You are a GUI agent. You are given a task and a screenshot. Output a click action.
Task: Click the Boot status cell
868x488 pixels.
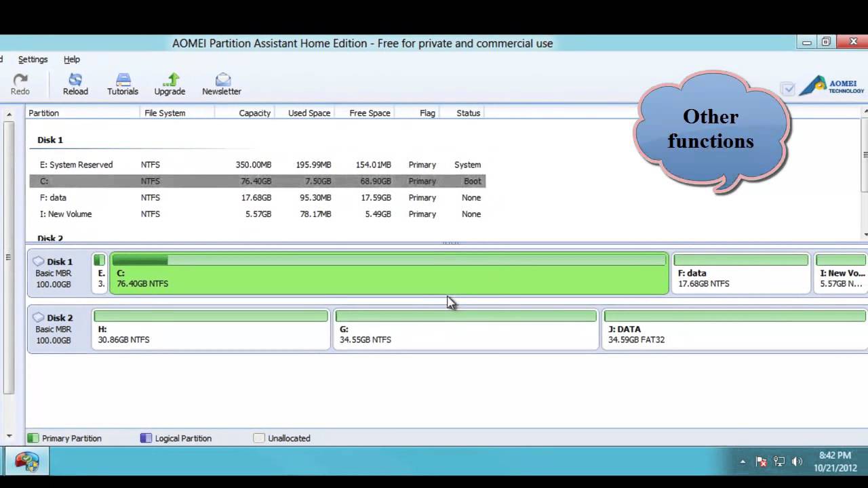(x=473, y=181)
